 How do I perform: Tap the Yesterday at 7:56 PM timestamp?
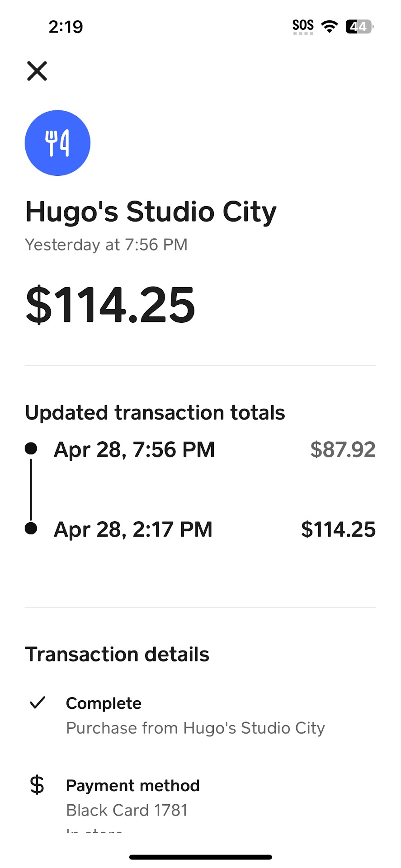tap(106, 245)
